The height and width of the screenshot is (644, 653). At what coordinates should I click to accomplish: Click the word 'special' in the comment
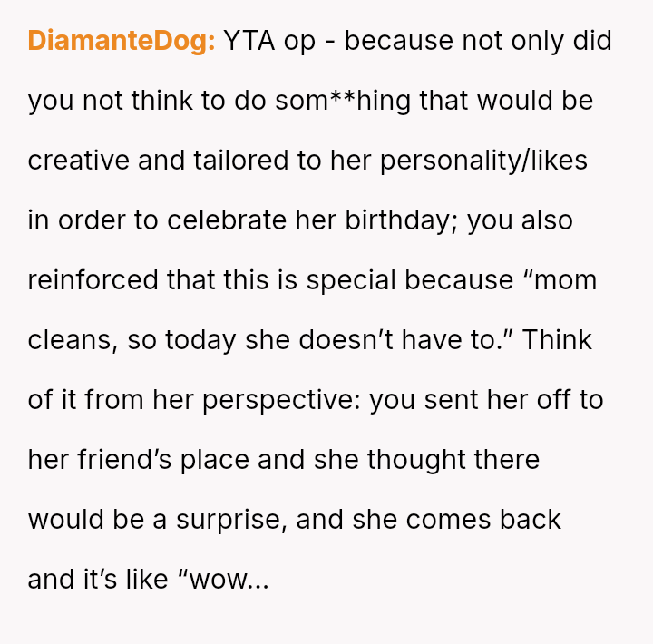[x=352, y=280]
